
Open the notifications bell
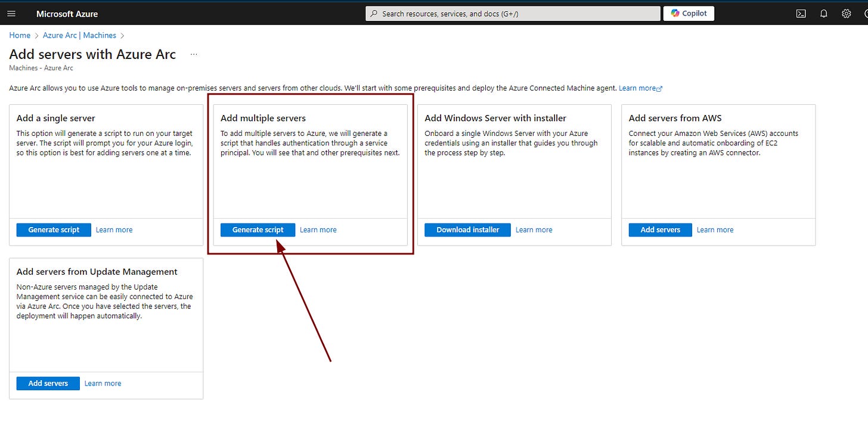coord(823,13)
